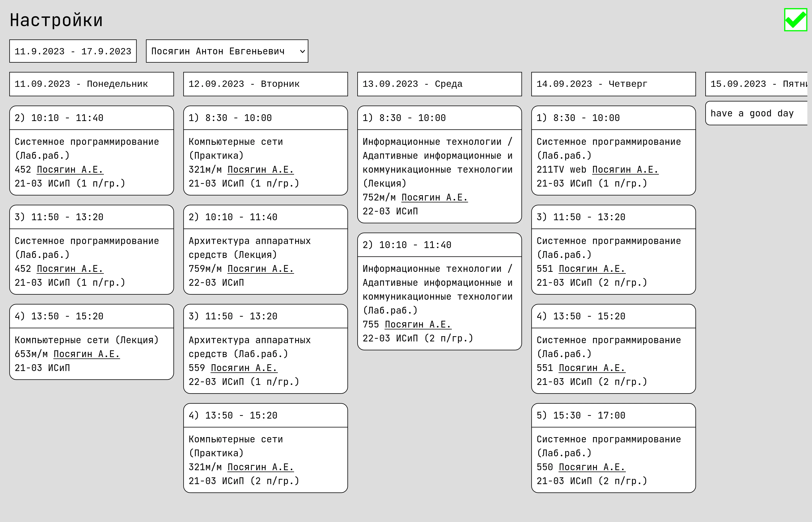Screen dimensions: 812x522
Task: Select the Monday 11.09.2023 day header
Action: tap(91, 84)
